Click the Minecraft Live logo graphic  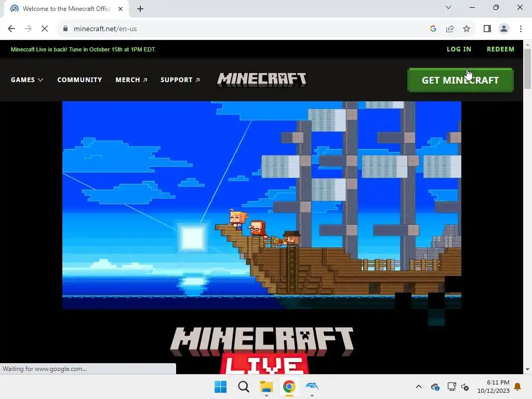pyautogui.click(x=262, y=350)
